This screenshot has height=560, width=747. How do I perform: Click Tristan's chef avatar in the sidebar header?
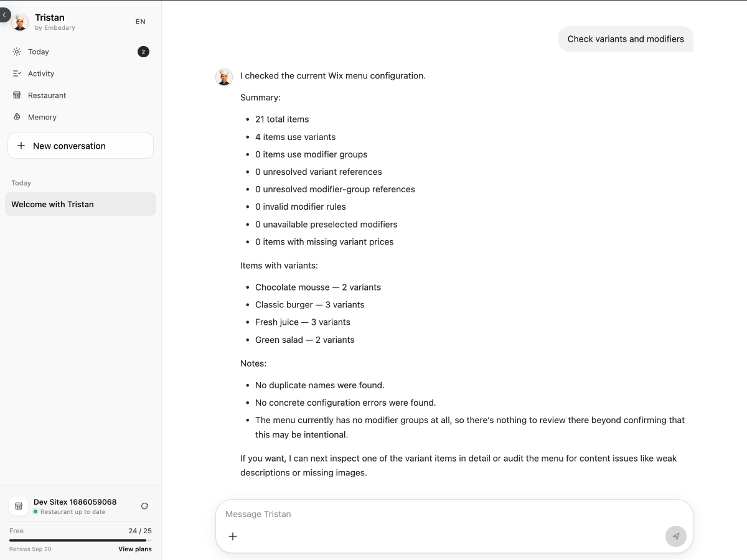[20, 22]
